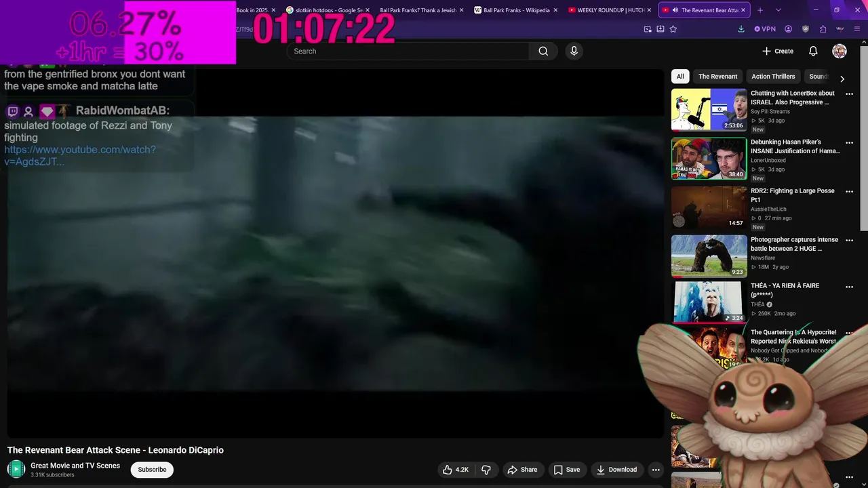The height and width of the screenshot is (488, 868).
Task: Activate voice search microphone icon
Action: [x=574, y=51]
